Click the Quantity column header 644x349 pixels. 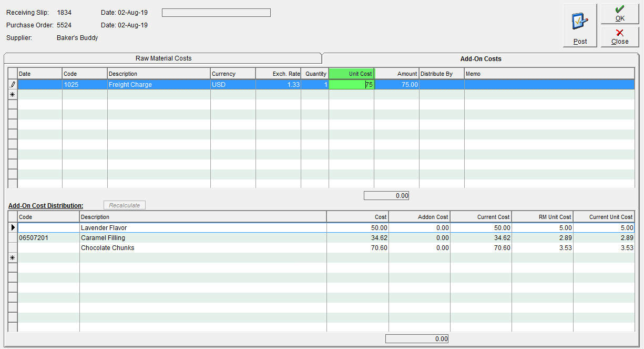click(x=315, y=74)
